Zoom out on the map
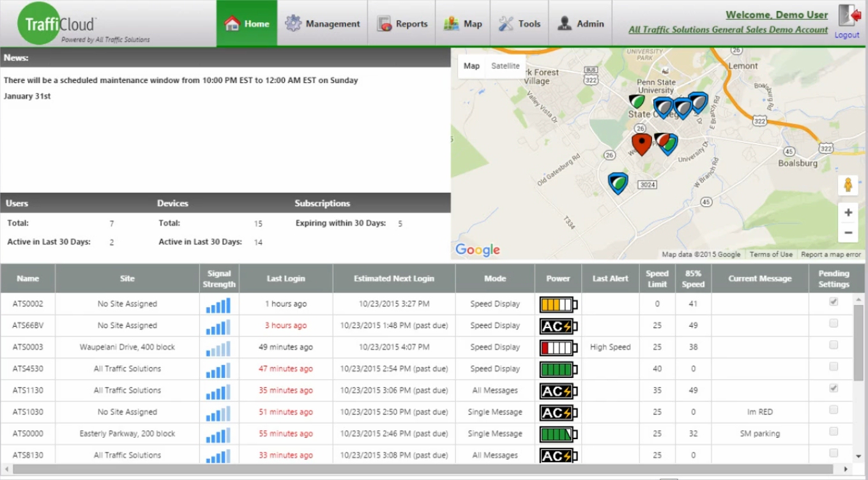 pos(848,233)
